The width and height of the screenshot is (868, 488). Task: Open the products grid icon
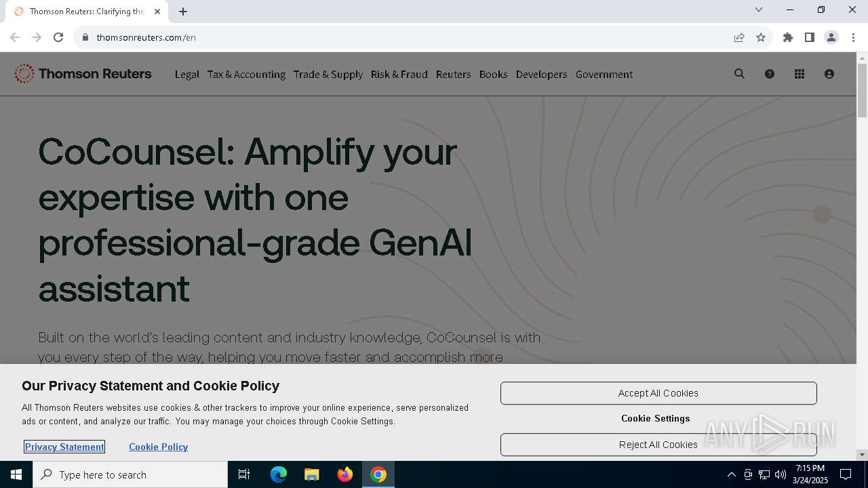click(x=799, y=74)
